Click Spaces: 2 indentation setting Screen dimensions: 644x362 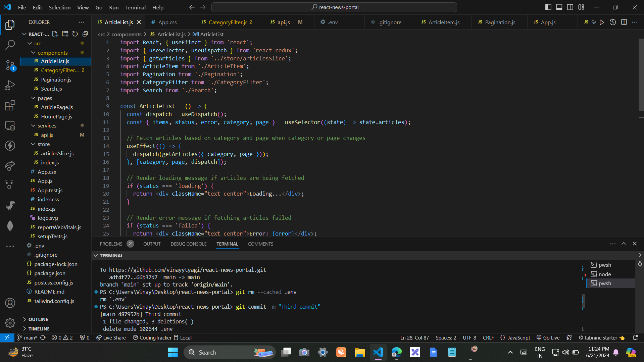[446, 338]
